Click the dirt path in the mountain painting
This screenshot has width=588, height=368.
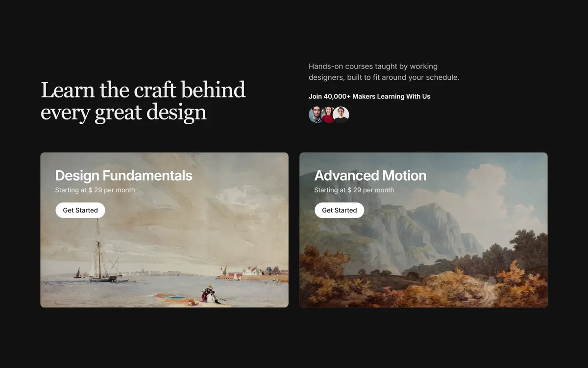point(490,294)
